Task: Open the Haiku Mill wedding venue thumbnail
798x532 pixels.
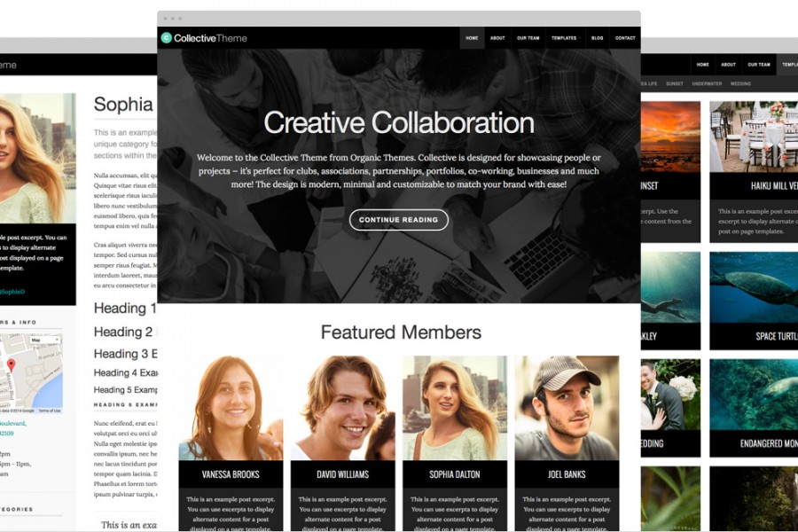Action: pyautogui.click(x=754, y=137)
